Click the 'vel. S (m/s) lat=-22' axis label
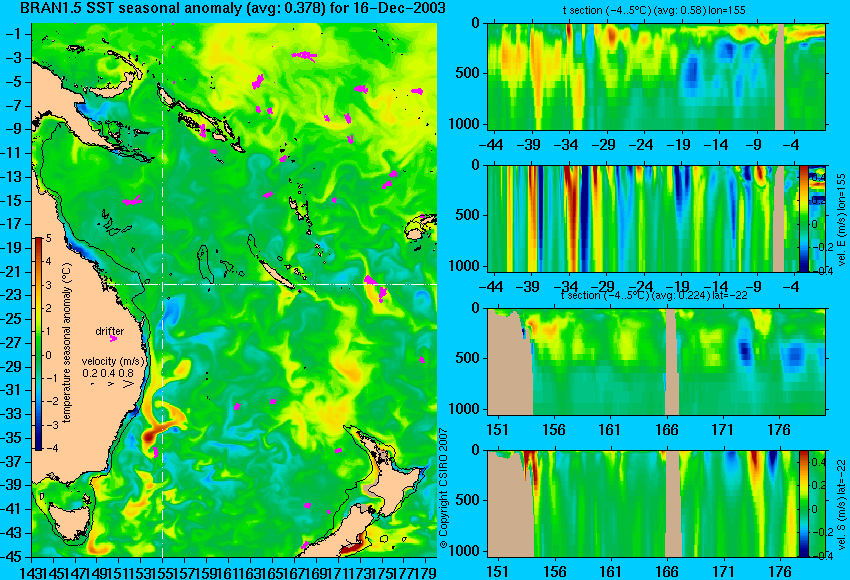The width and height of the screenshot is (850, 580). pyautogui.click(x=842, y=505)
